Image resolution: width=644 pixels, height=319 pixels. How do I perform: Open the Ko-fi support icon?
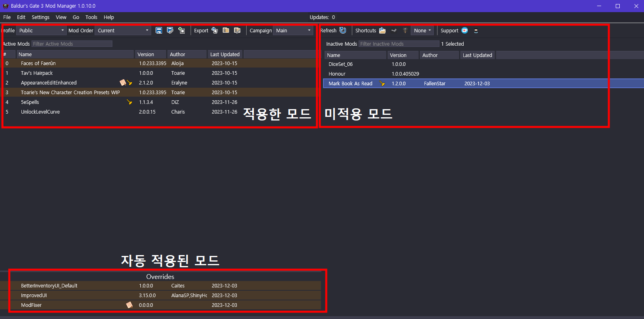point(465,30)
